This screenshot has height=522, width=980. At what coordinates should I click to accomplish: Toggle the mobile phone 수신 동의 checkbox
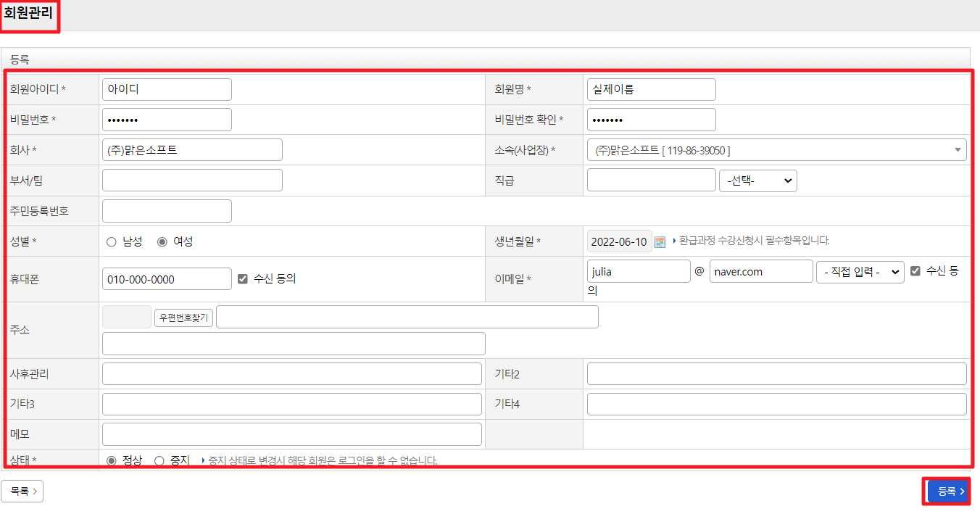(x=243, y=279)
